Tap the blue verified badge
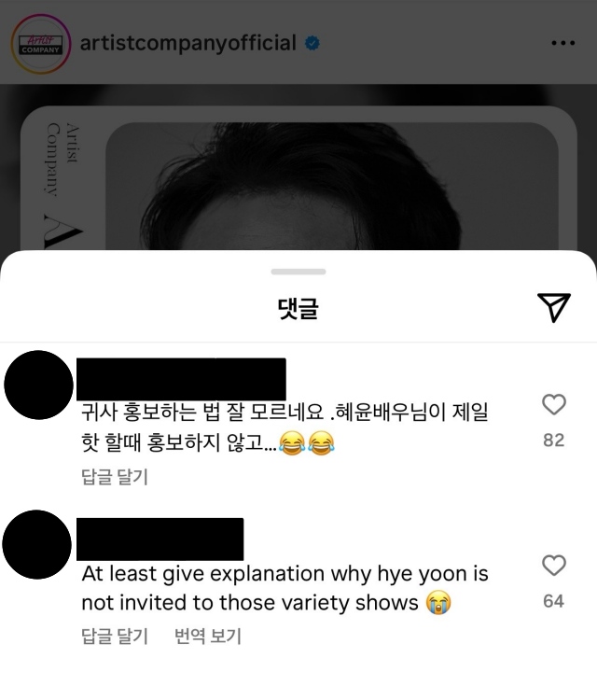The height and width of the screenshot is (700, 597). click(312, 43)
